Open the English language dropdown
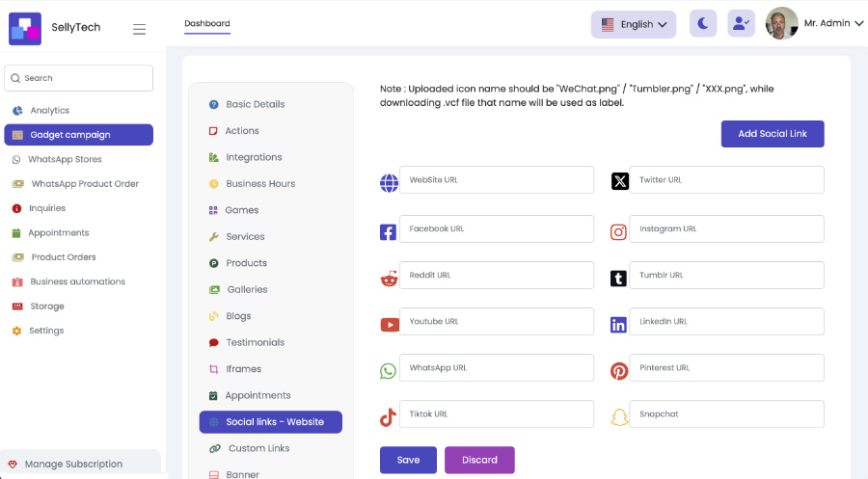The width and height of the screenshot is (868, 479). coord(634,24)
